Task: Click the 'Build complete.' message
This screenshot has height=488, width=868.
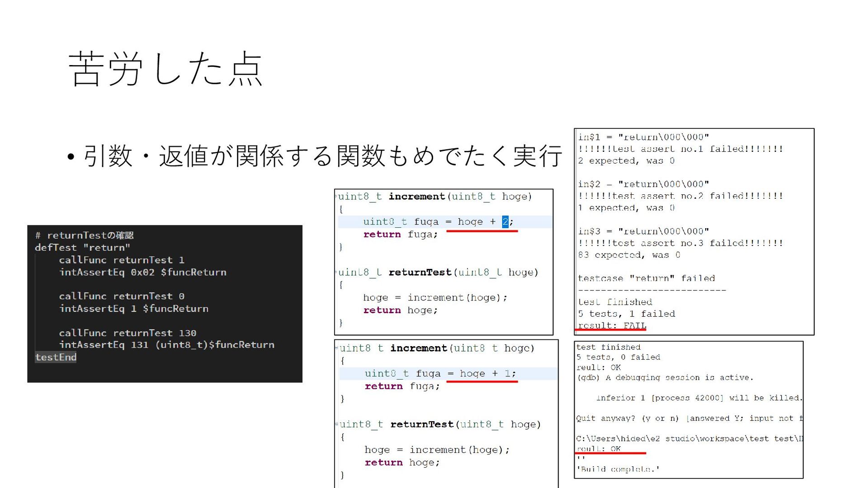Action: (x=618, y=469)
